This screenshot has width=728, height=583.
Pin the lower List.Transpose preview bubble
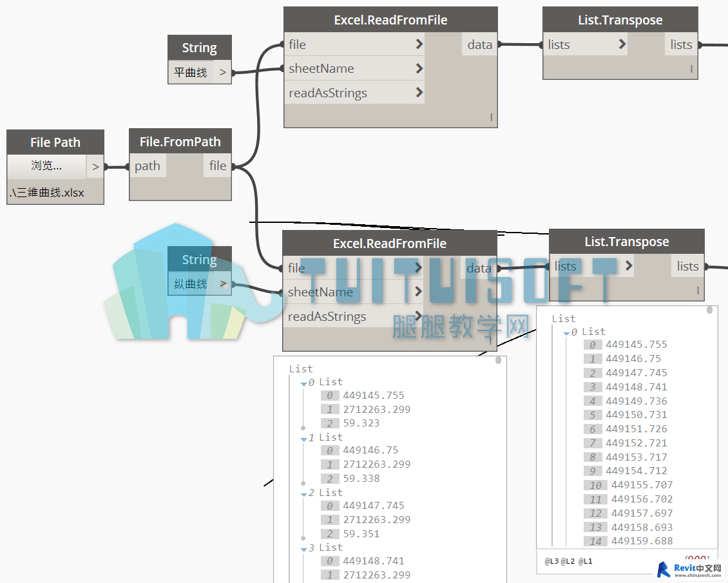click(x=709, y=310)
